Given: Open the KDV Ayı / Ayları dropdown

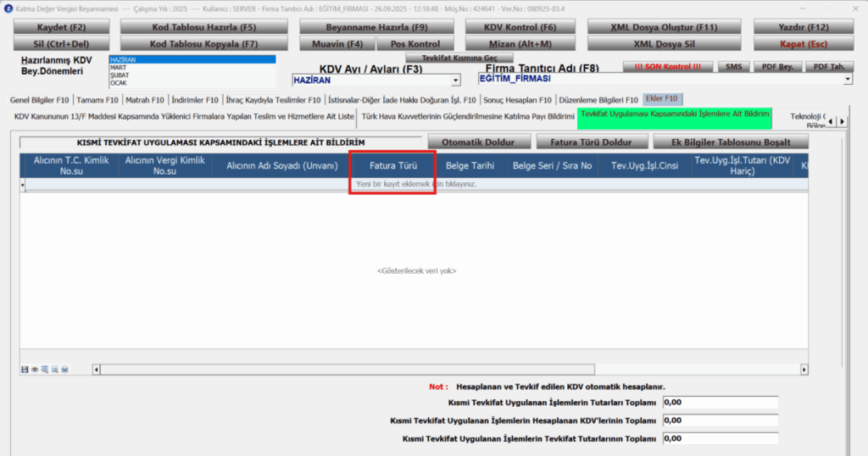Looking at the screenshot, I should (455, 81).
